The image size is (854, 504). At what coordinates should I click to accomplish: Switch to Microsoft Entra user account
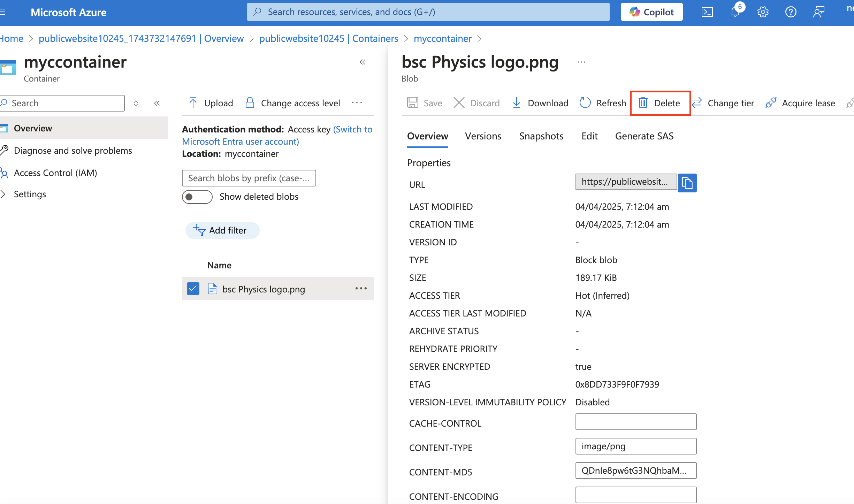[277, 136]
